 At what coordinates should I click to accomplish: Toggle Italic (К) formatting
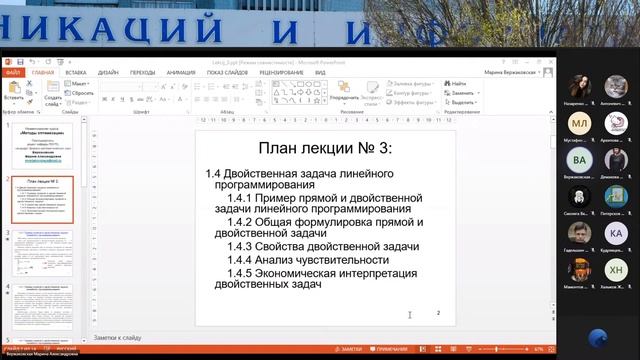click(x=113, y=99)
